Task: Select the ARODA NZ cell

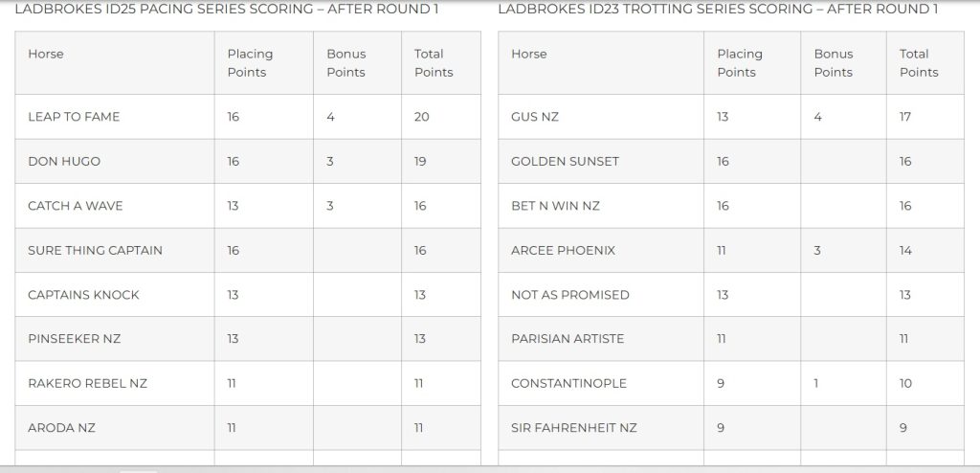Action: (60, 428)
